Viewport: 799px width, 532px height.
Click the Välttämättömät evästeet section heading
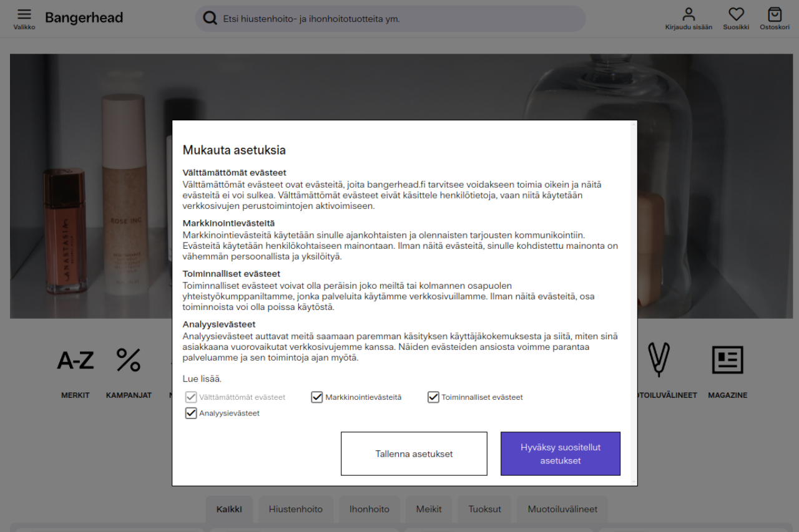coord(234,173)
